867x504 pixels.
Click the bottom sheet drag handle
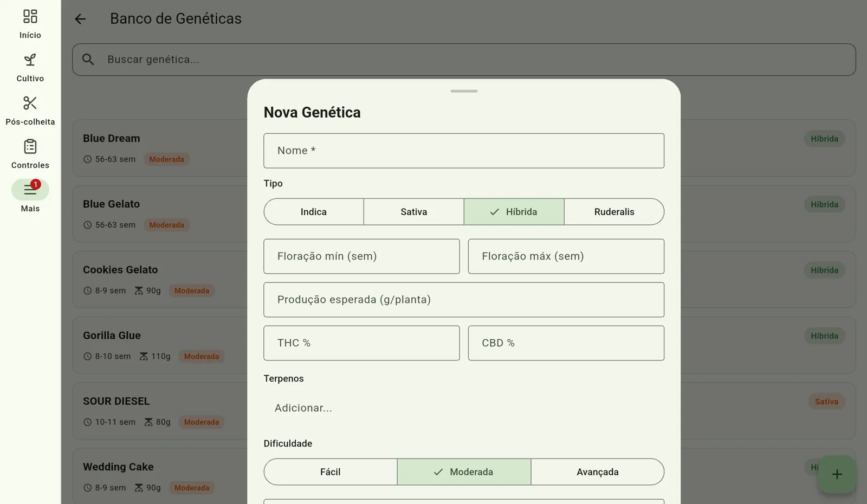coord(464,91)
